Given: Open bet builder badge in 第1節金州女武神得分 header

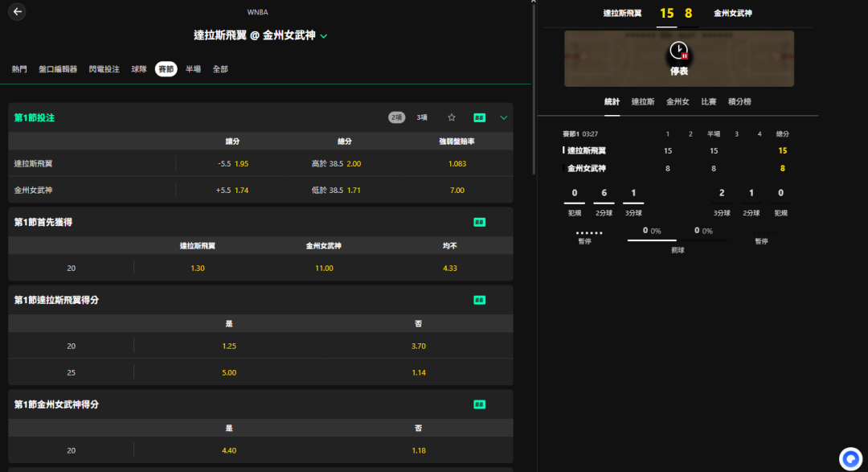Looking at the screenshot, I should coord(479,404).
